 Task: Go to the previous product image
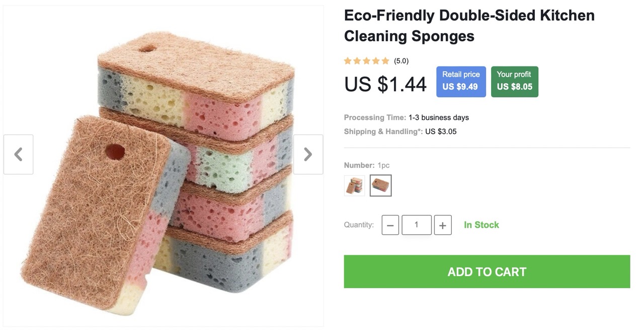coord(19,154)
